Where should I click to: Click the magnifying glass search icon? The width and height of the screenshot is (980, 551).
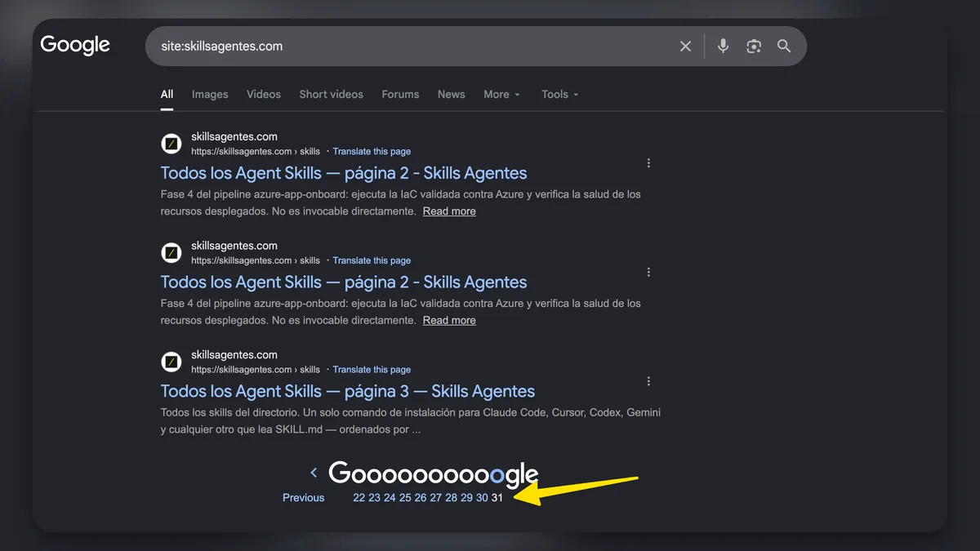click(784, 47)
